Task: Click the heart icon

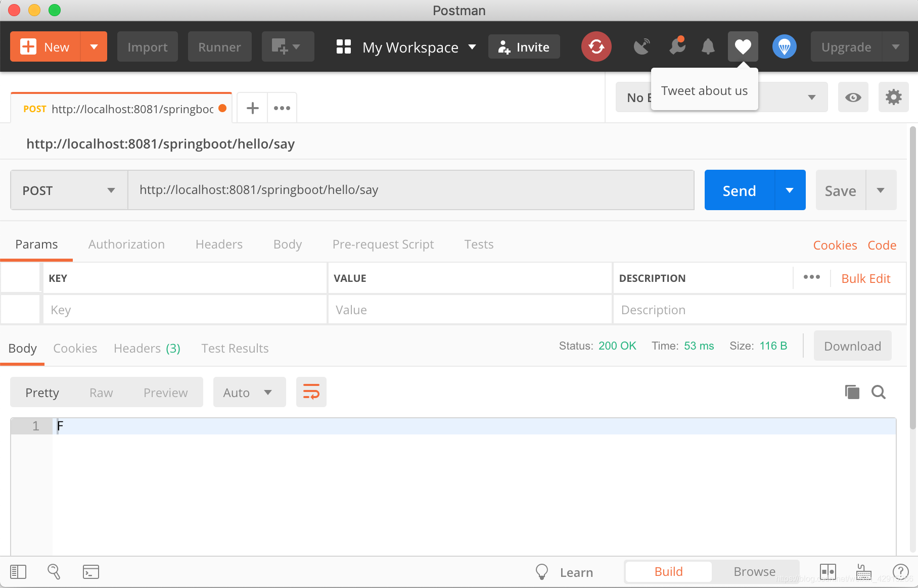Action: tap(743, 46)
